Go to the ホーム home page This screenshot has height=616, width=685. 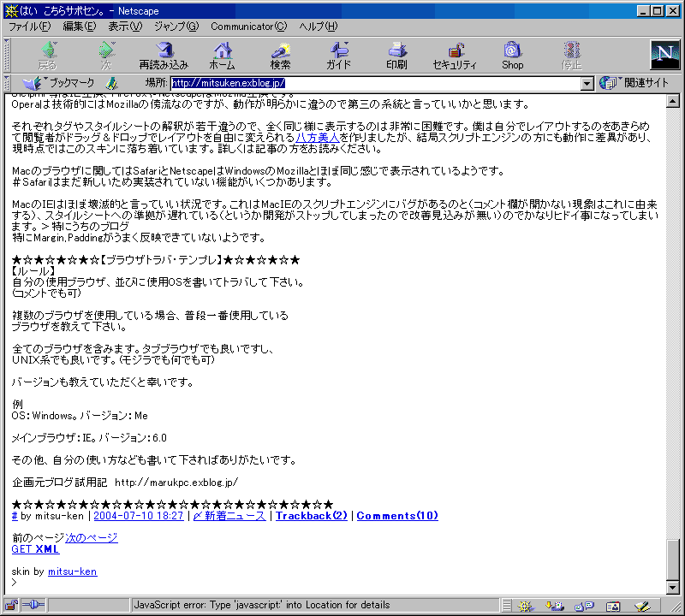tap(223, 56)
